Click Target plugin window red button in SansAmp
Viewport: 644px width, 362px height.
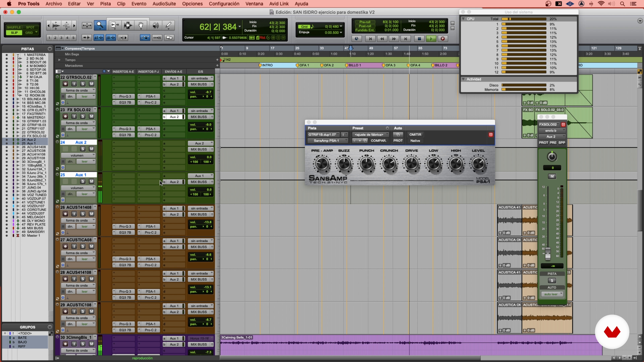(x=491, y=135)
